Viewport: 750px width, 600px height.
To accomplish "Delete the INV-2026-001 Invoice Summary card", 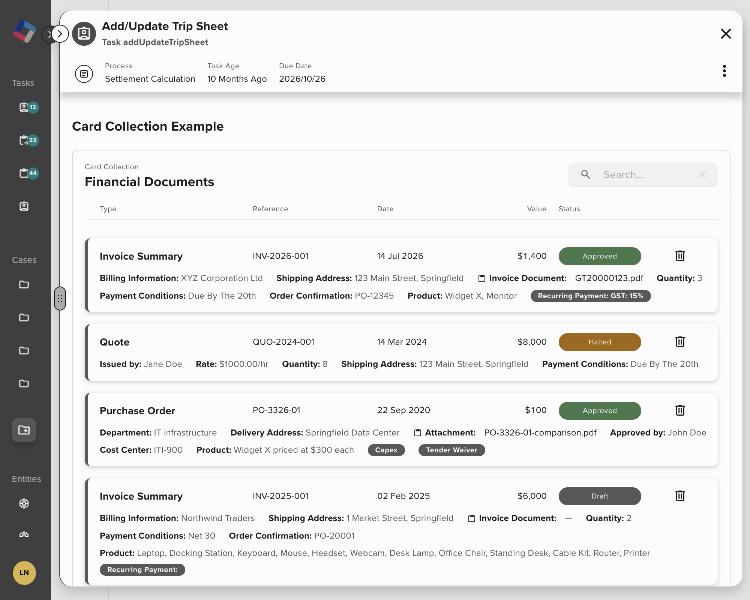I will tap(680, 256).
